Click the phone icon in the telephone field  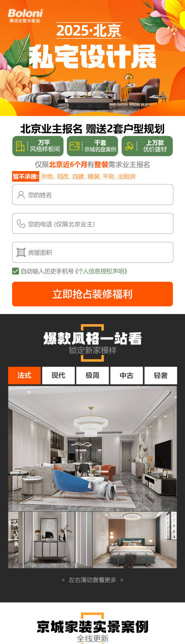(x=21, y=224)
